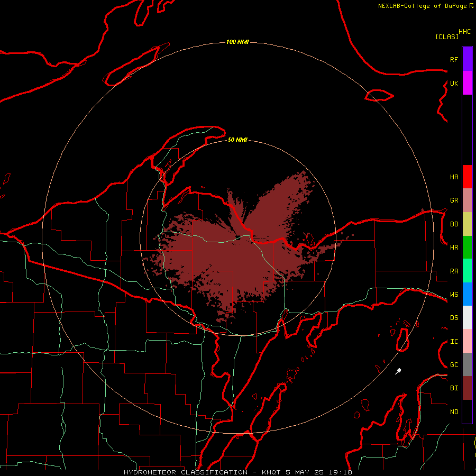
Task: Click the DS legend label
Action: click(x=454, y=318)
